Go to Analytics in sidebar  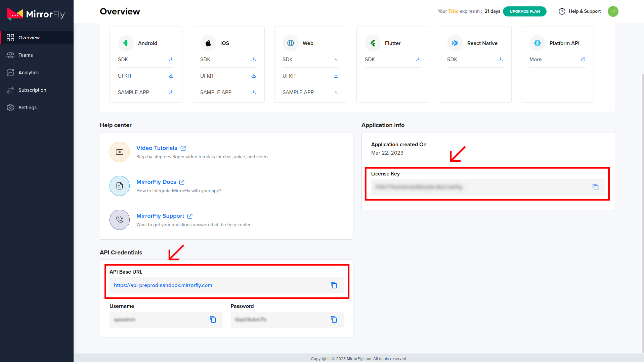28,73
